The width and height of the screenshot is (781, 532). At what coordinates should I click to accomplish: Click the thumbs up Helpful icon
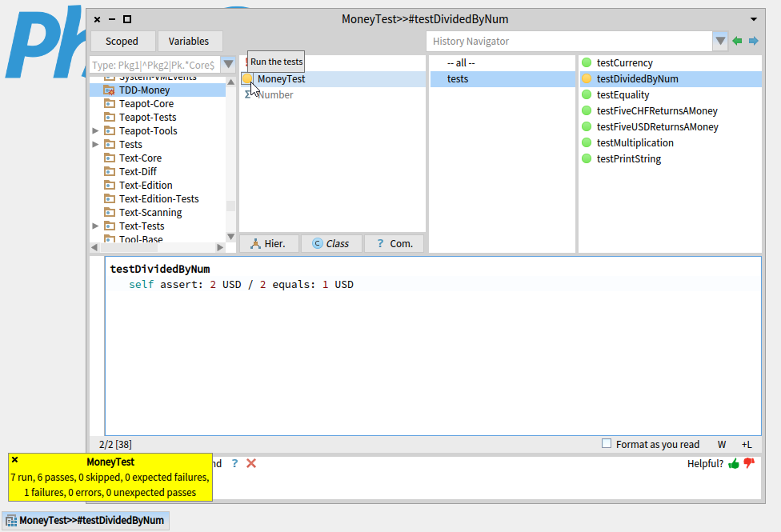pos(733,464)
